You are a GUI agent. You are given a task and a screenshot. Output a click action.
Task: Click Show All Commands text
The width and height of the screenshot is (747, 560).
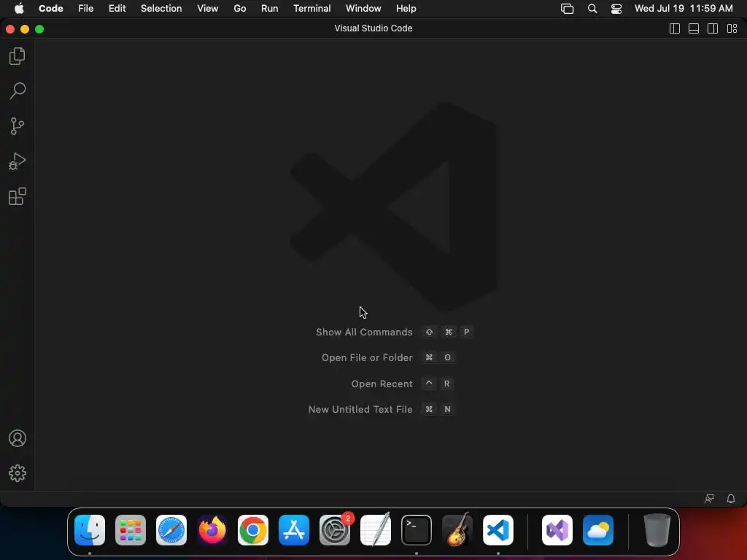(364, 332)
